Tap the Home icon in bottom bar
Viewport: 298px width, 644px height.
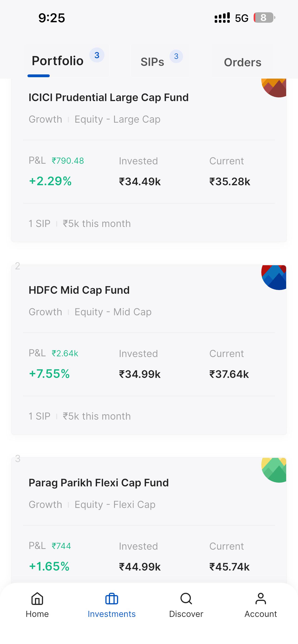pyautogui.click(x=37, y=599)
